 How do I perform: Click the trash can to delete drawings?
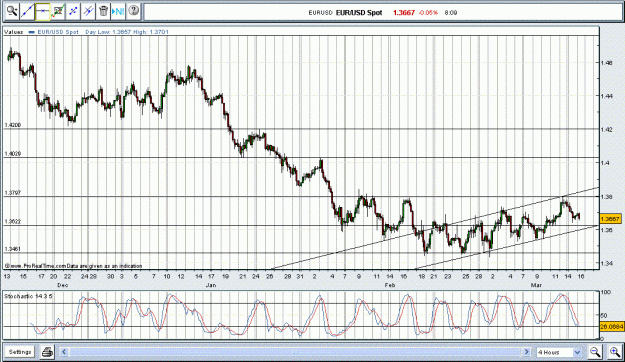click(x=103, y=11)
